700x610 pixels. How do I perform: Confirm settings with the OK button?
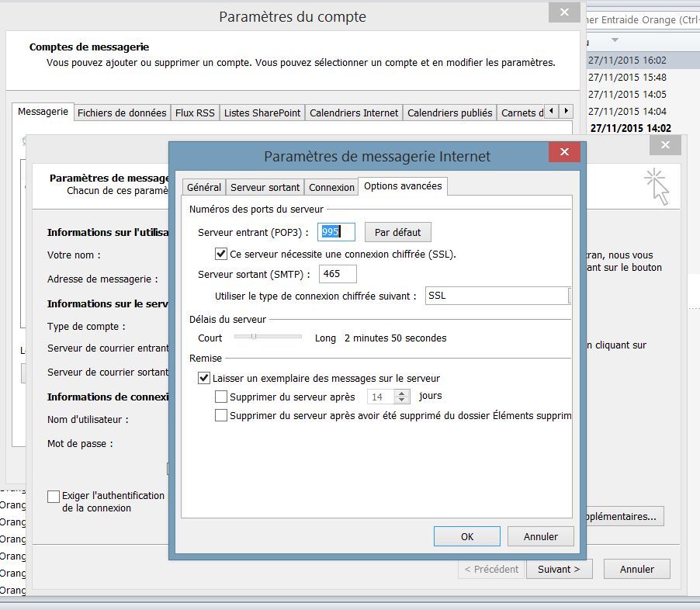[x=466, y=536]
